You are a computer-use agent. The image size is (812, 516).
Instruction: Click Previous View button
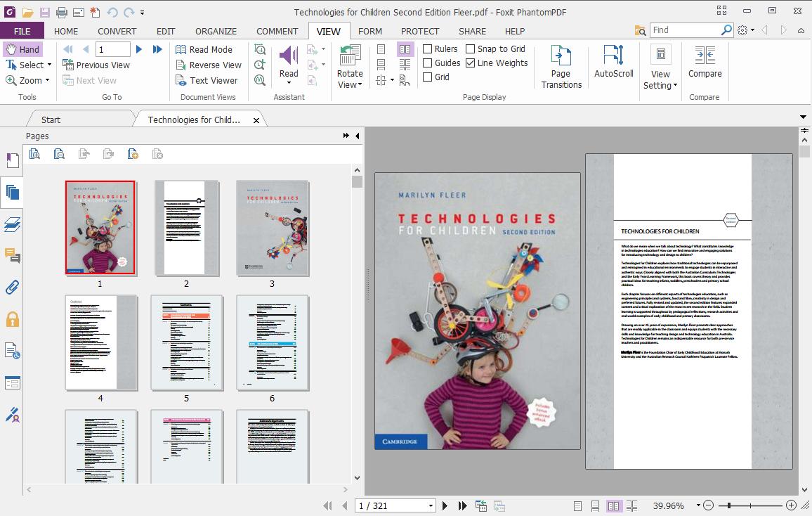96,65
